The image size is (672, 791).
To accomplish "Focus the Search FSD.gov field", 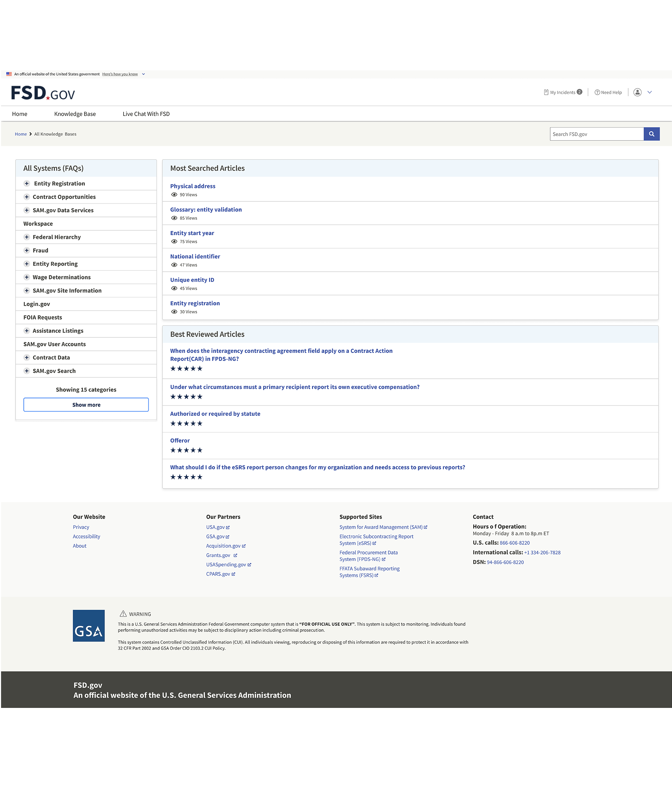I will click(597, 134).
